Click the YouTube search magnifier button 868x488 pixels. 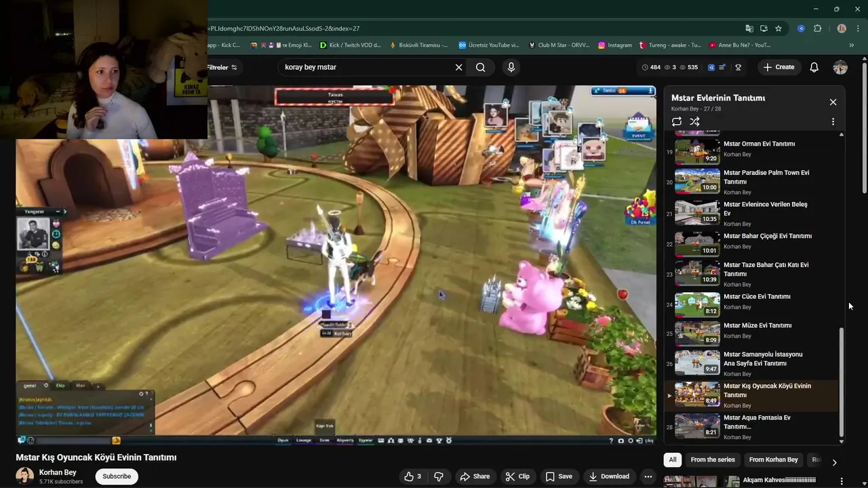480,67
